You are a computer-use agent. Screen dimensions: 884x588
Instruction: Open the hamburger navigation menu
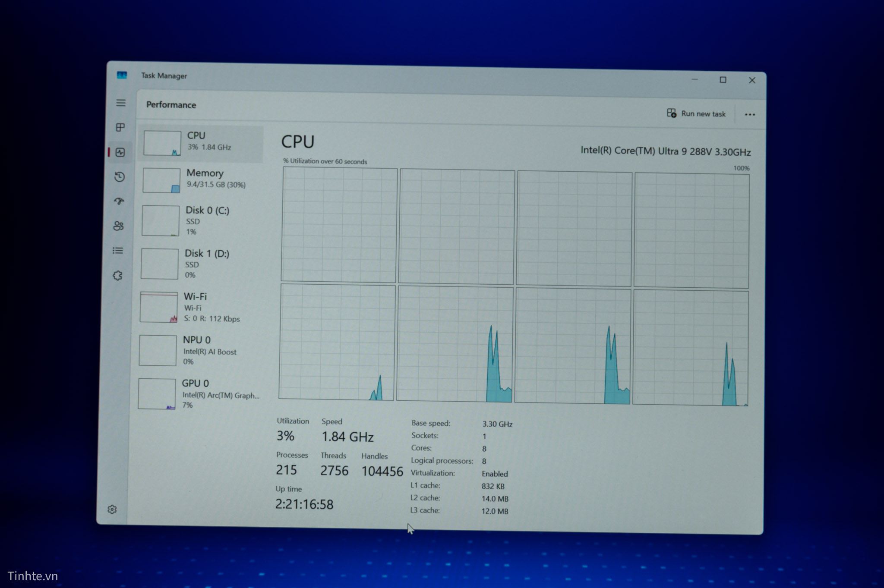point(121,103)
